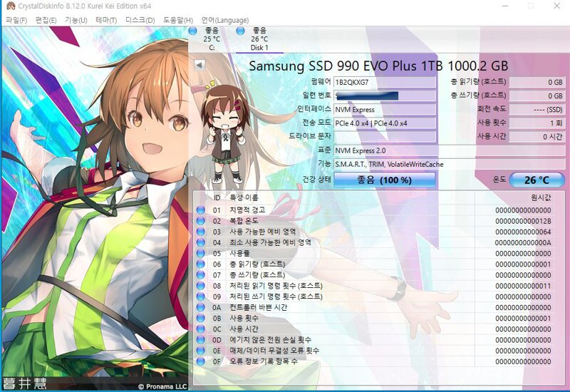Click status icon for 0E 매체/데이터 무결성 오류 횟수
570x392 pixels.
(200, 351)
